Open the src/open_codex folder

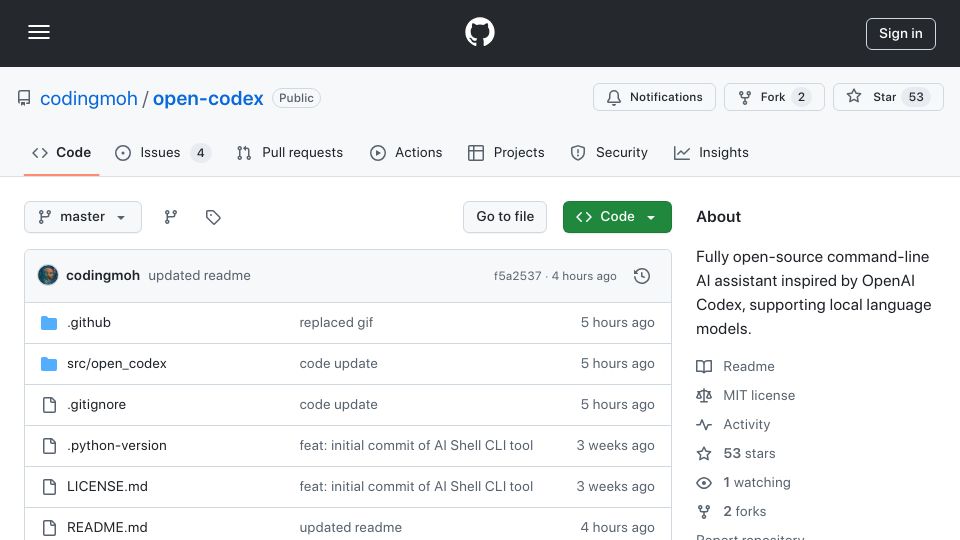pos(116,364)
